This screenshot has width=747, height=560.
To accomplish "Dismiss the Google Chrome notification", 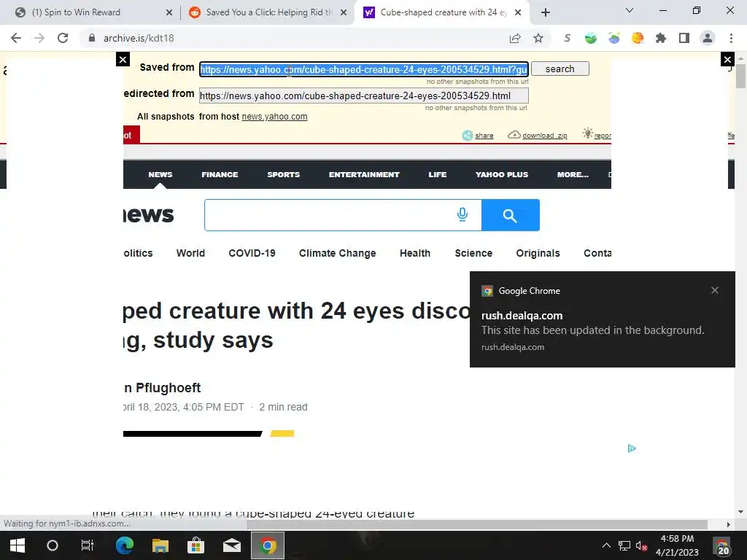I will pyautogui.click(x=715, y=290).
